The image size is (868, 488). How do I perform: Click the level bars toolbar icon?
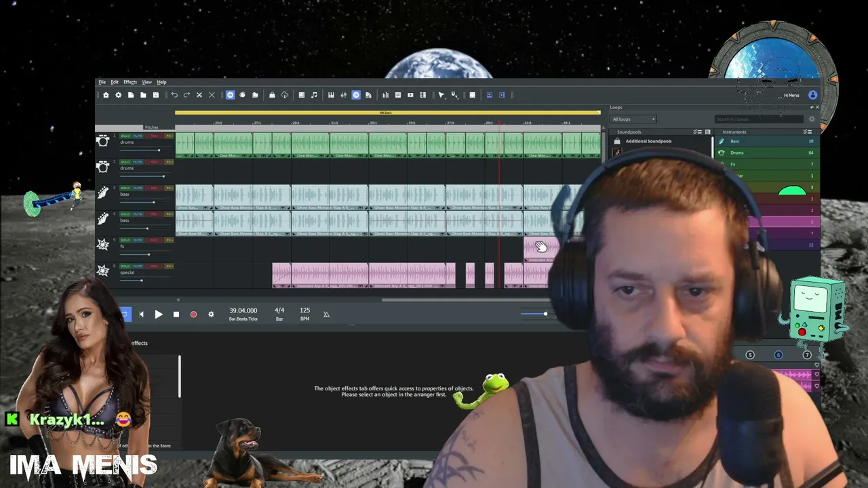386,95
